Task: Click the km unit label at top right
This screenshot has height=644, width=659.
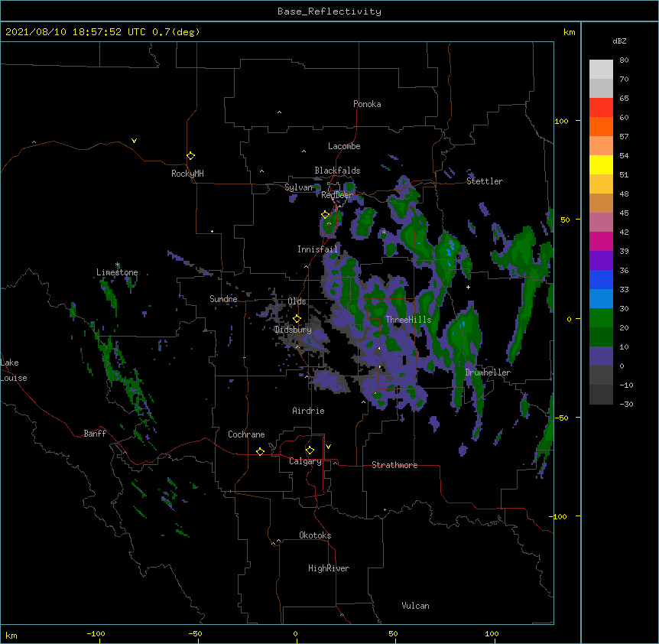Action: click(x=569, y=32)
